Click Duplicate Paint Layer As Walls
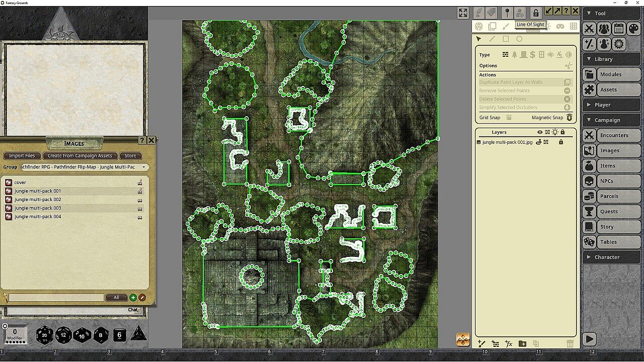Image resolution: width=644 pixels, height=362 pixels. tap(525, 82)
